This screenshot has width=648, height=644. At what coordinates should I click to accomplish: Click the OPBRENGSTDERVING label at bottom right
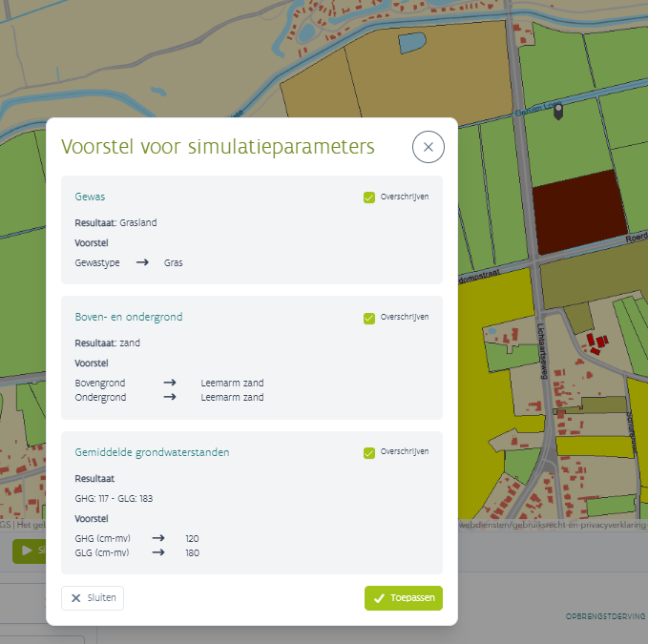pos(605,616)
